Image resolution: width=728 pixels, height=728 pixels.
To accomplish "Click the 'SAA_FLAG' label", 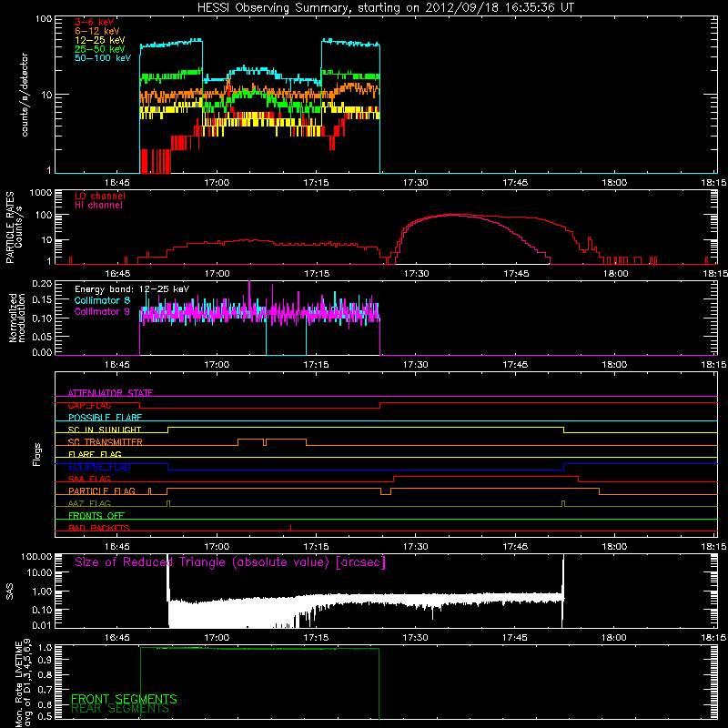I will (89, 480).
